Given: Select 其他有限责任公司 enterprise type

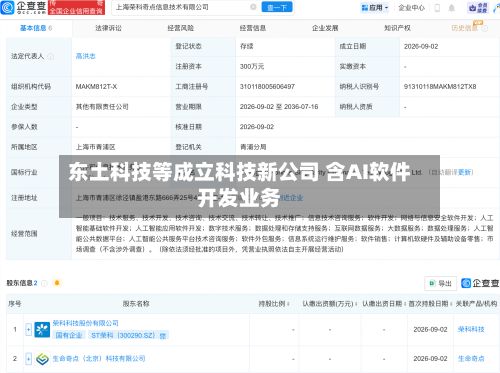Looking at the screenshot, I should (x=102, y=107).
